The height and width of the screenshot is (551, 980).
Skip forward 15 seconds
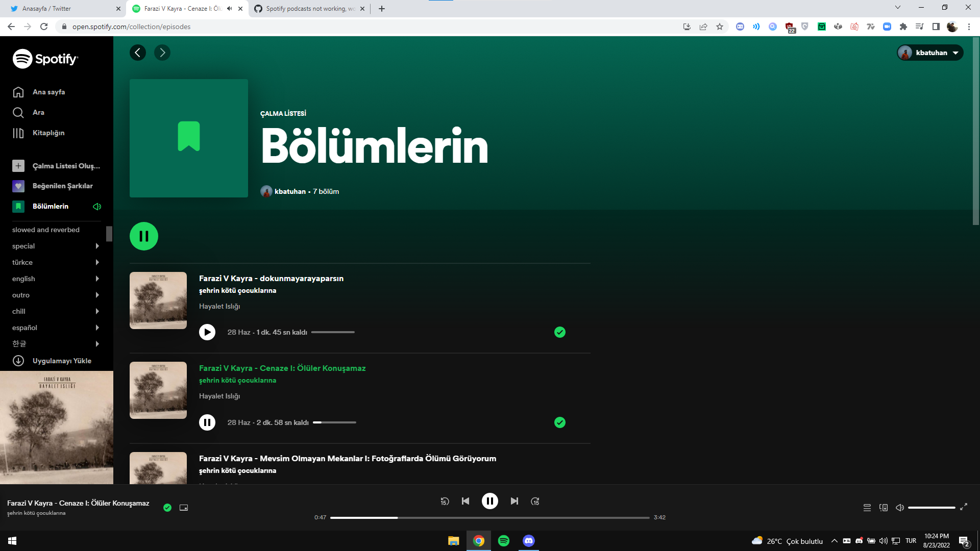pos(535,501)
